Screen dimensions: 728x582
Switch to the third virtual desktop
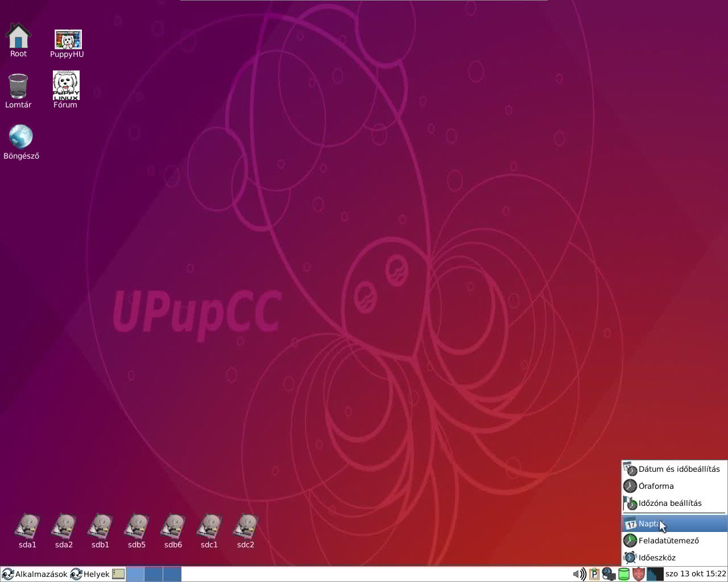point(172,574)
